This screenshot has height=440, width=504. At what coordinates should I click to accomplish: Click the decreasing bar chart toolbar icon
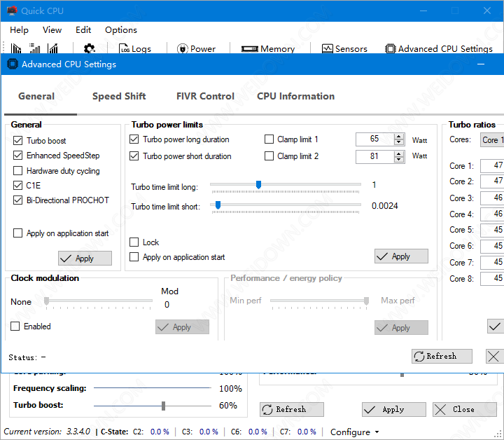coord(15,48)
